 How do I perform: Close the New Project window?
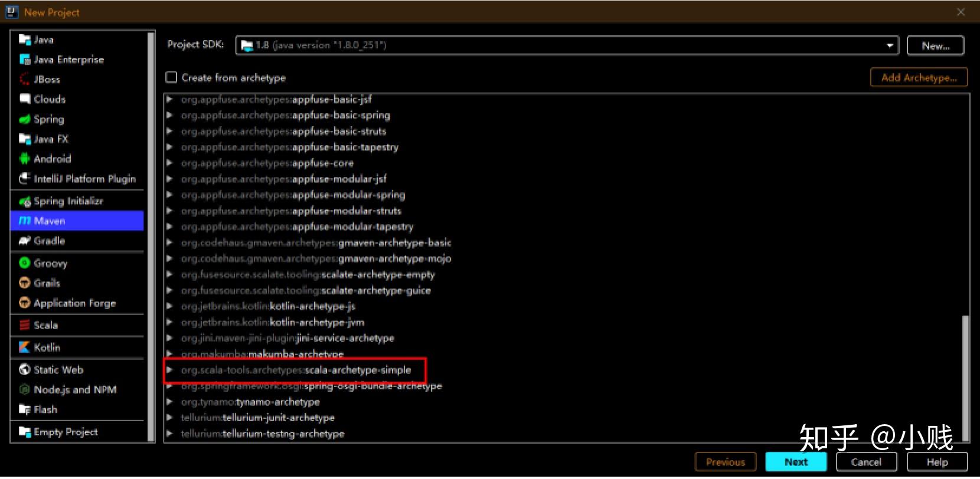coord(961,12)
